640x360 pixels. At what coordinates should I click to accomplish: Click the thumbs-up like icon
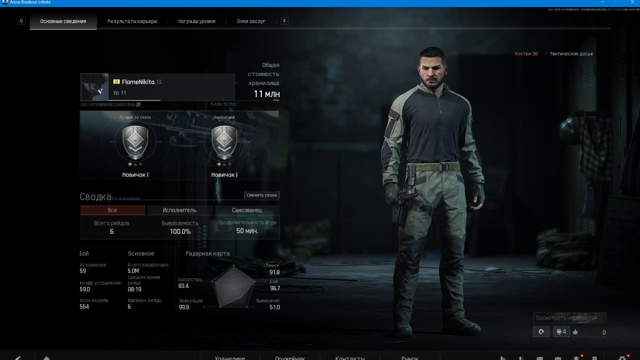576,332
